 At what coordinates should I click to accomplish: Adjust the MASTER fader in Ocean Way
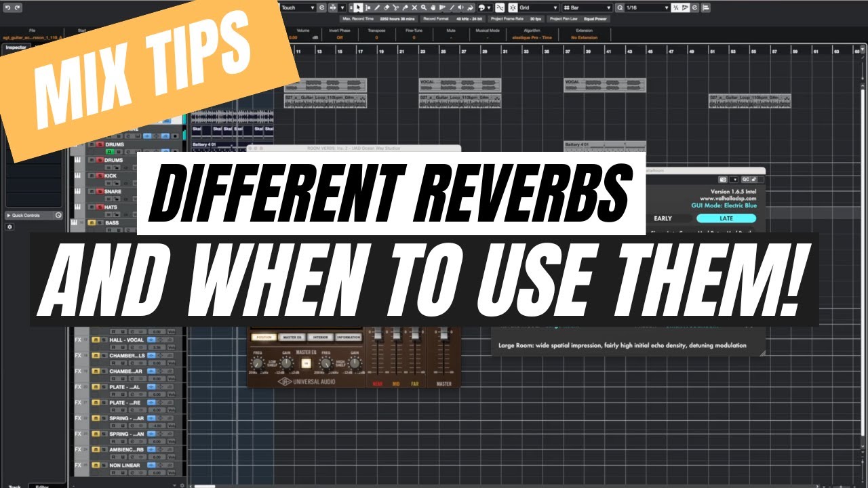click(x=444, y=333)
